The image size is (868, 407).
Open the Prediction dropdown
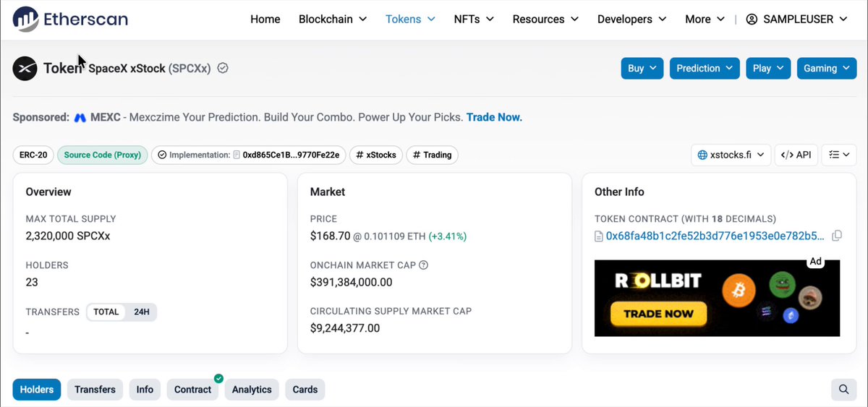(705, 69)
